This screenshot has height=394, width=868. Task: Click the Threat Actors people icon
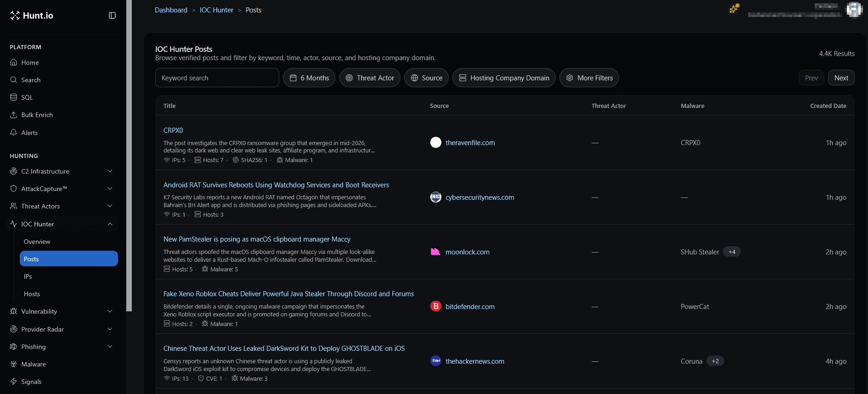tap(14, 206)
